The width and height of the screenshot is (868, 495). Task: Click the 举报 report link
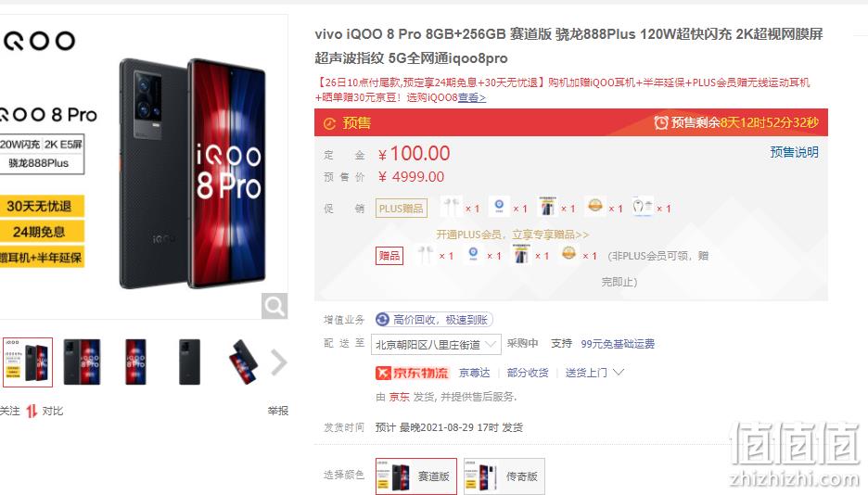point(278,411)
